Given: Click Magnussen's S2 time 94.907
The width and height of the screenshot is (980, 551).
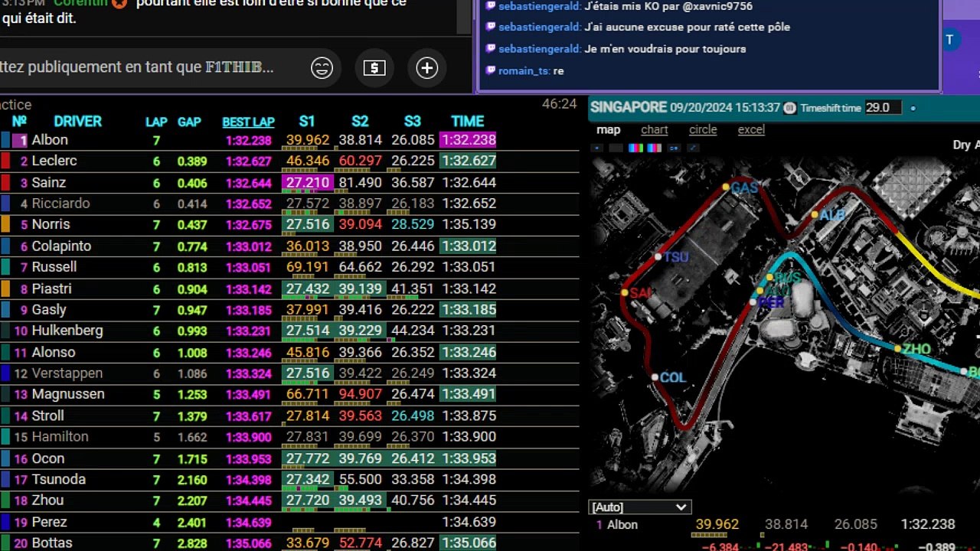Looking at the screenshot, I should pos(360,394).
